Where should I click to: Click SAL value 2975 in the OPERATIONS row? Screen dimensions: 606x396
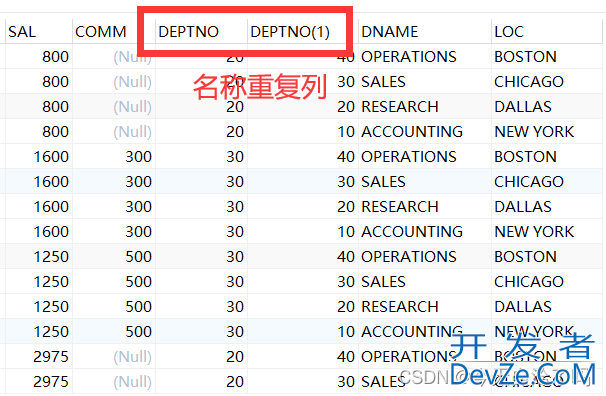[x=51, y=357]
